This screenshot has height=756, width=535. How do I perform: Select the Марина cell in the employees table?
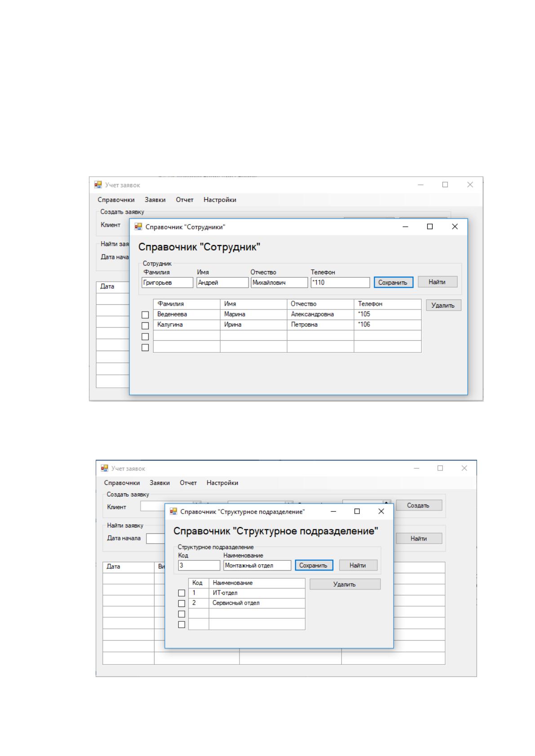(254, 315)
